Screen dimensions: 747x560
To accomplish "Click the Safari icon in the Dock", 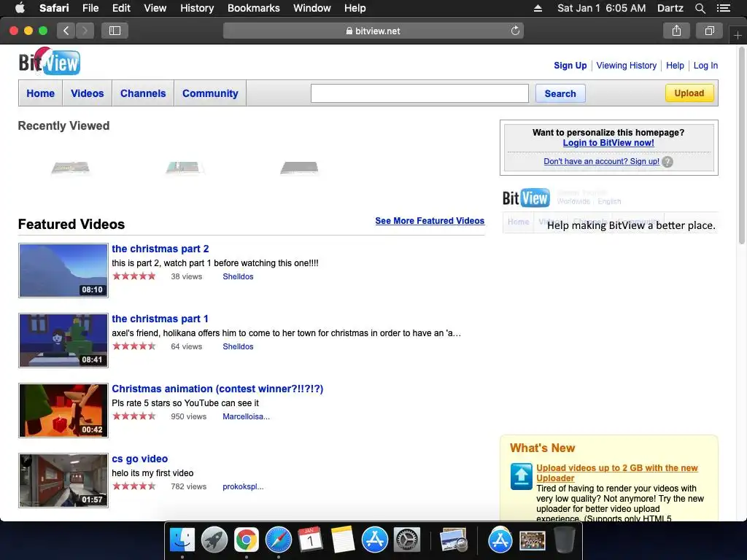I will pyautogui.click(x=278, y=540).
